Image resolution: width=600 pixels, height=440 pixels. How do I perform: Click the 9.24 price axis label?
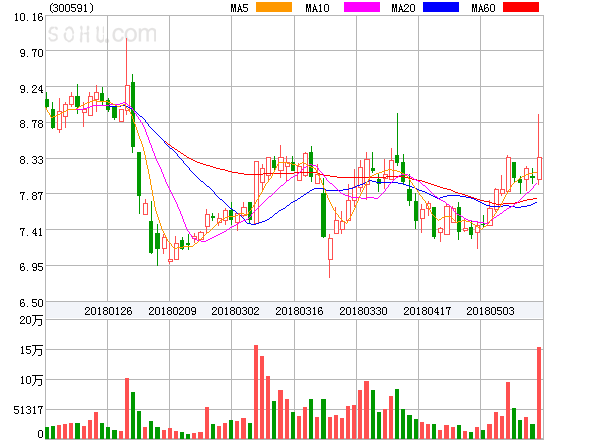point(31,89)
